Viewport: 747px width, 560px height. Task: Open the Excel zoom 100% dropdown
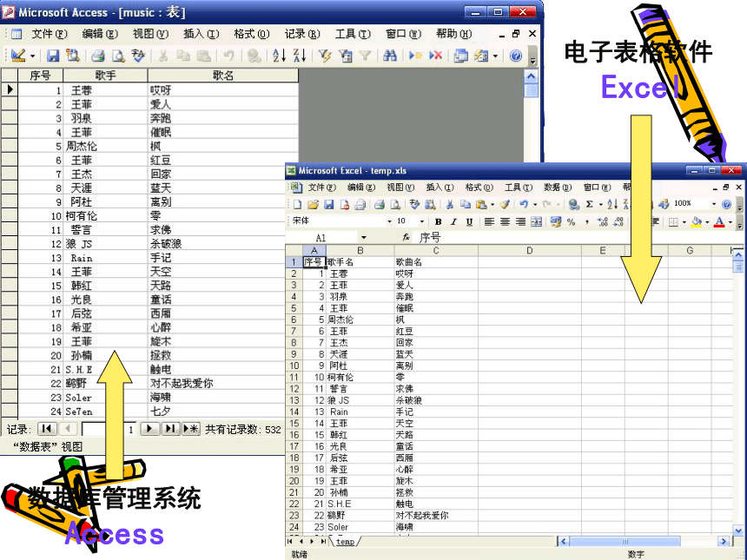[714, 204]
